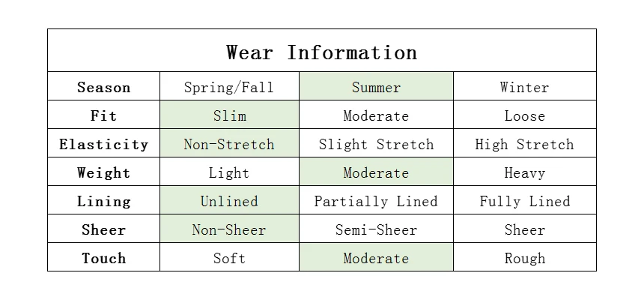This screenshot has height=300, width=644.
Task: Select the Partially Lined cell
Action: [376, 199]
